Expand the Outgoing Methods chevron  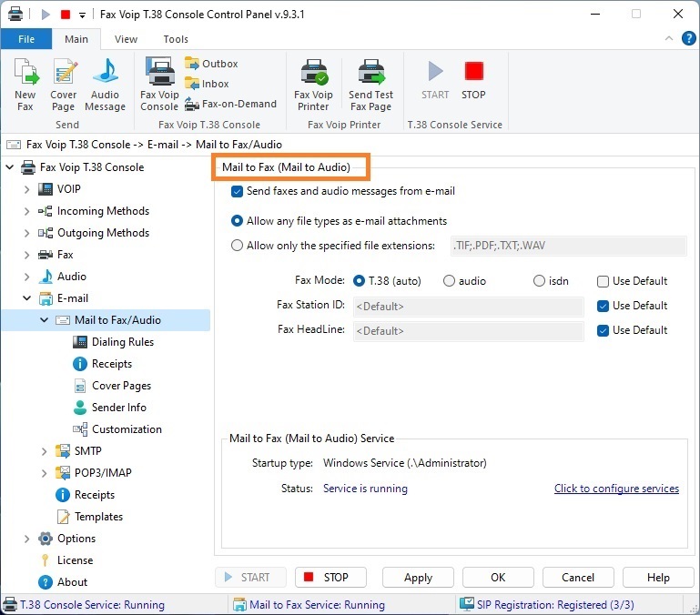point(26,233)
